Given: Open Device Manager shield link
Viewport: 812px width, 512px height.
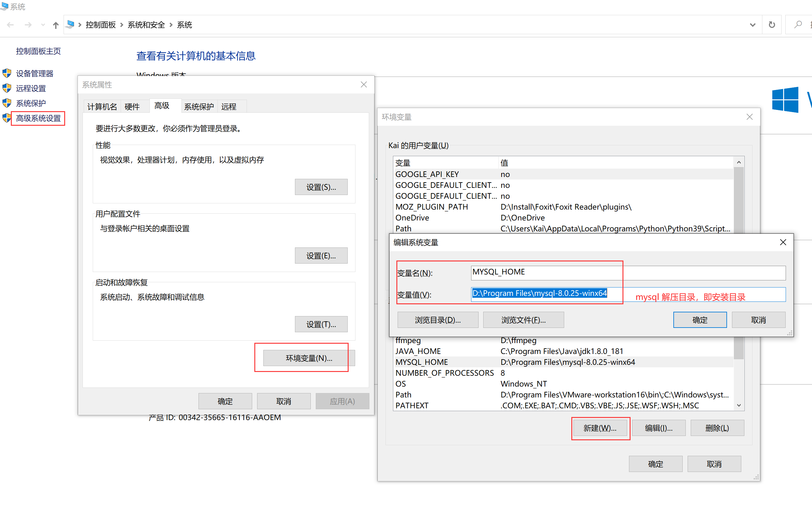Looking at the screenshot, I should (34, 73).
